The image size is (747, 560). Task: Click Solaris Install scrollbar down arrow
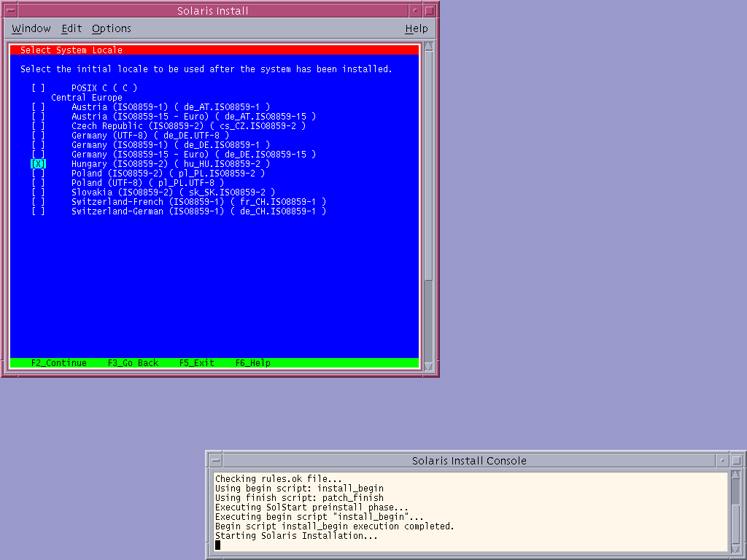pyautogui.click(x=428, y=367)
